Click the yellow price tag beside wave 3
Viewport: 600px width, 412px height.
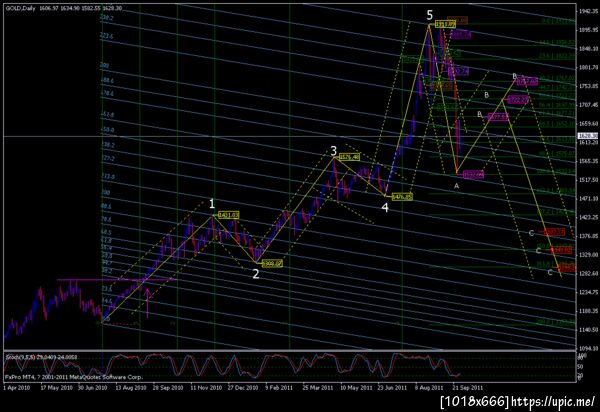tap(349, 157)
